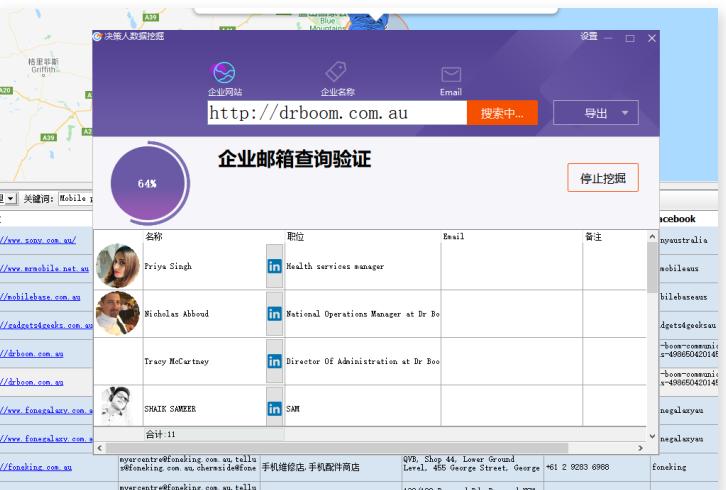Select the name Tracy McCartney

pos(176,361)
